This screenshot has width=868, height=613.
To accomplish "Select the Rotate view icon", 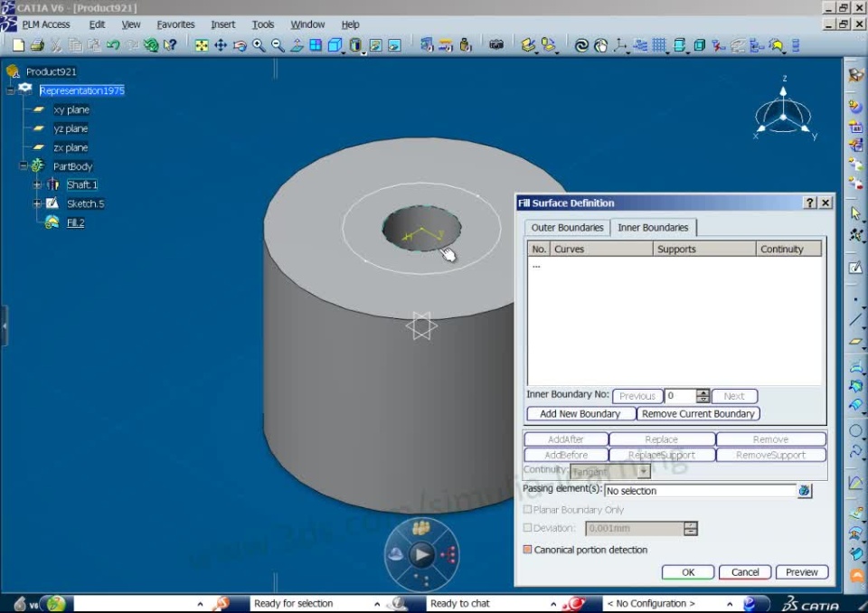I will [240, 45].
